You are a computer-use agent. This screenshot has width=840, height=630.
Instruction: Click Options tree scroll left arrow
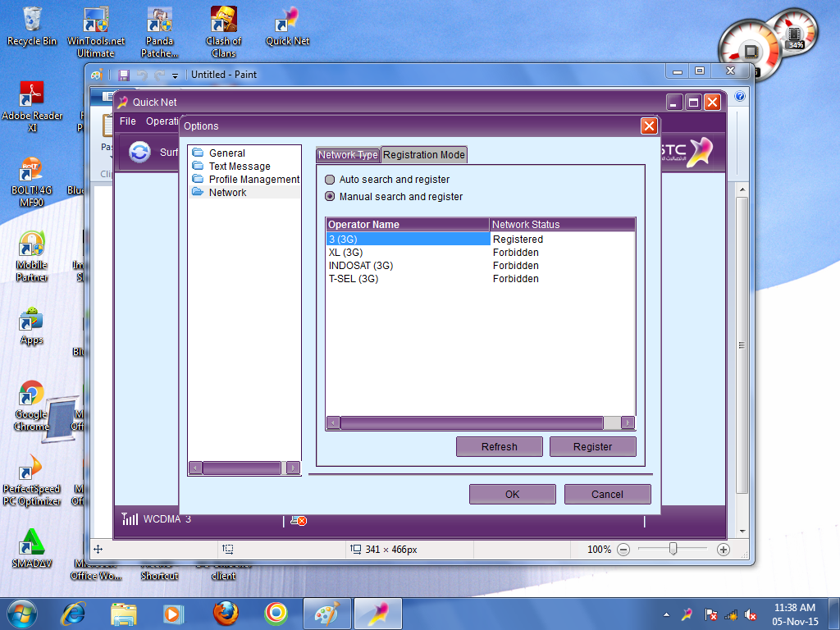point(195,468)
